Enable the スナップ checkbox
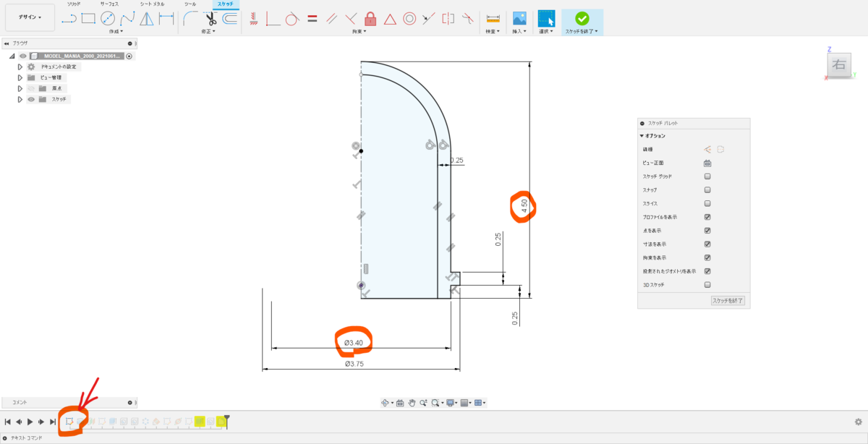The height and width of the screenshot is (444, 868). tap(707, 189)
